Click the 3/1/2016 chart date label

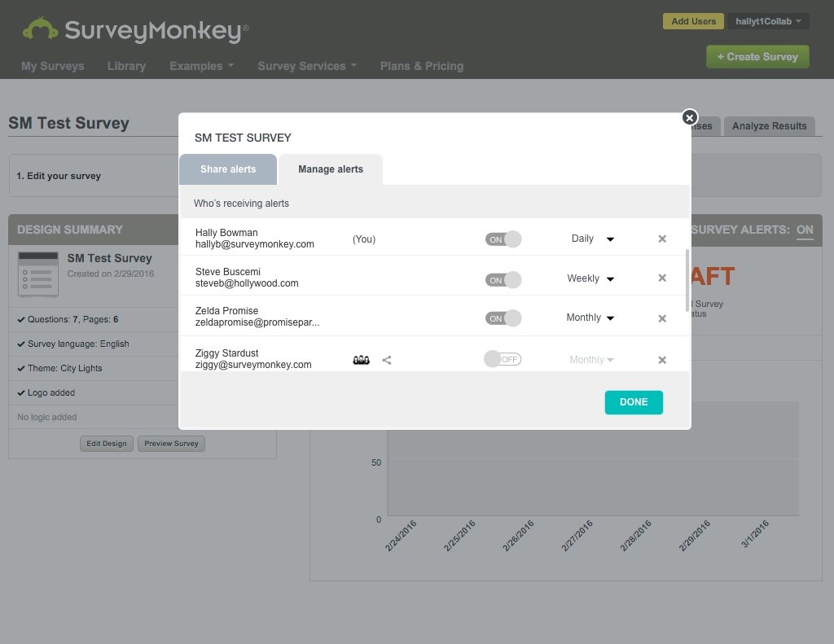755,534
